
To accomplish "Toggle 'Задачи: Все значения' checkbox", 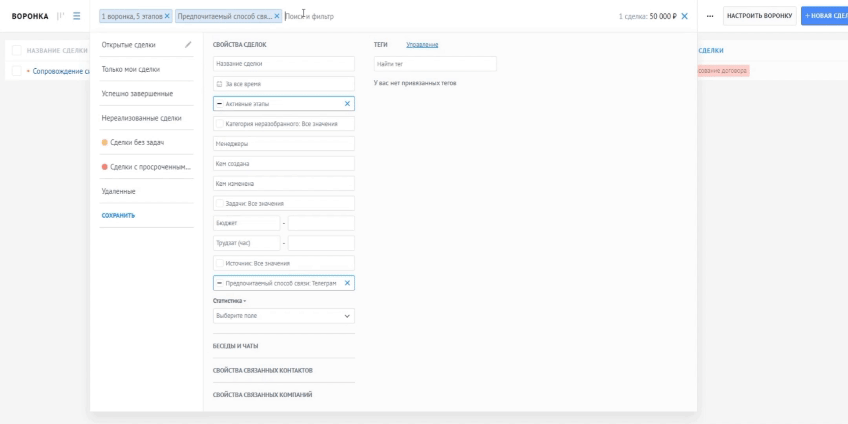I will [x=219, y=203].
